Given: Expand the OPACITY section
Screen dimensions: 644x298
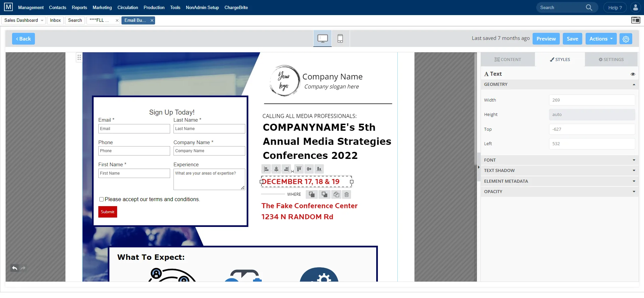Looking at the screenshot, I should click(x=559, y=192).
